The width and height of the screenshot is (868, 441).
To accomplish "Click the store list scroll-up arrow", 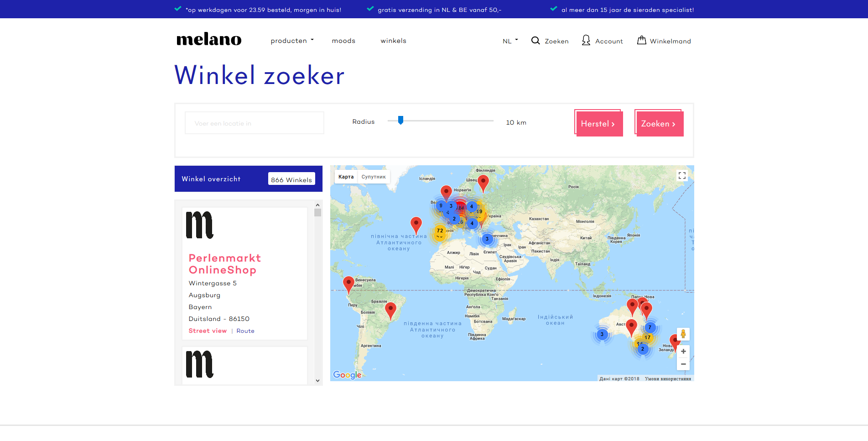I will click(x=318, y=205).
